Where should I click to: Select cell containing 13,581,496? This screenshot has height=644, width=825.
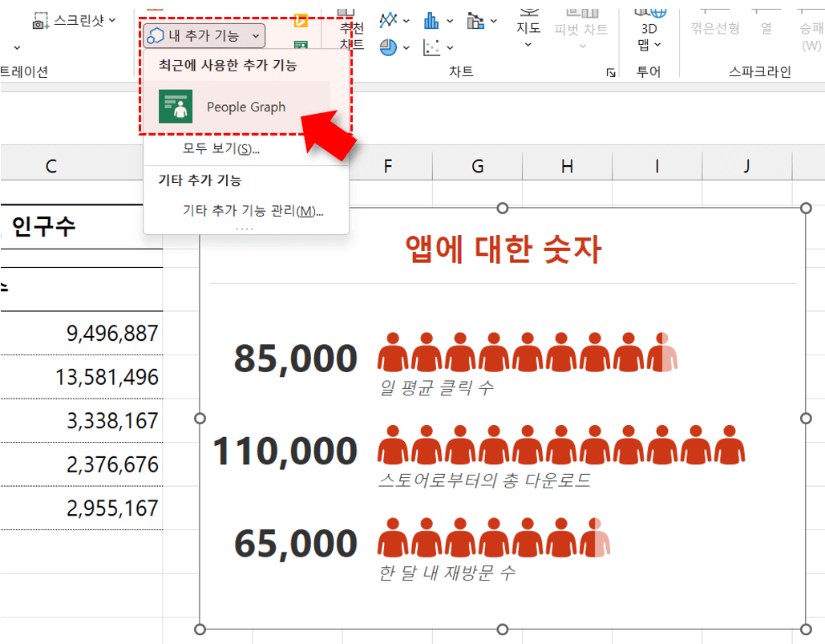[x=82, y=377]
